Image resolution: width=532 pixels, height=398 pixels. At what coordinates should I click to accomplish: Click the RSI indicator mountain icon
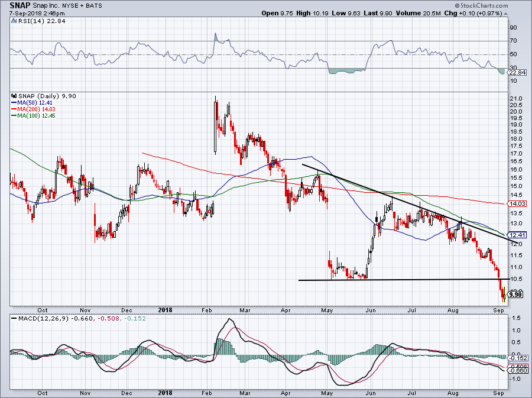pyautogui.click(x=14, y=21)
